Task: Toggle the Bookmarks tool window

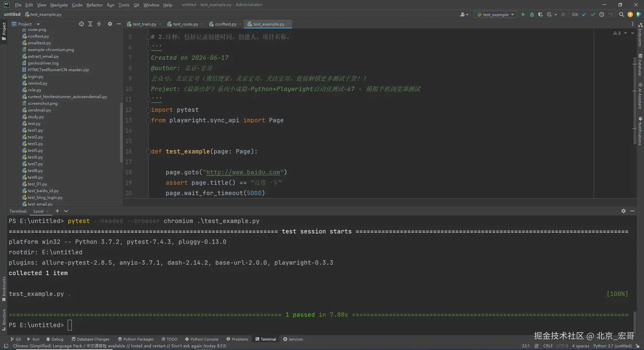Action: (4, 289)
